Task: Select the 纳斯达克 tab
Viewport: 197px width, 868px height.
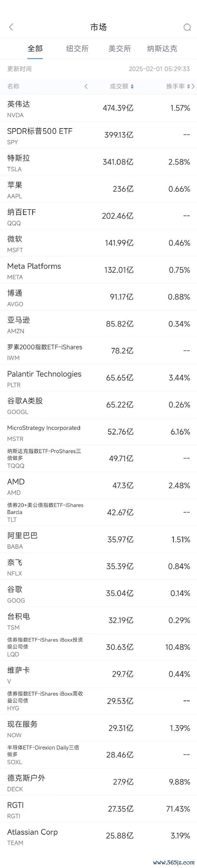Action: point(162,49)
